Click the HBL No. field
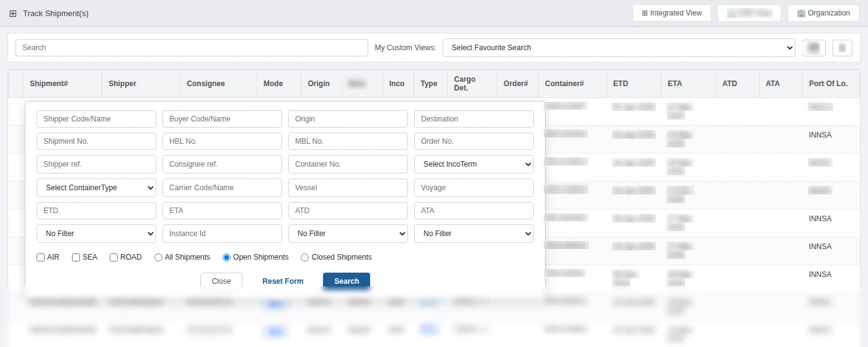The height and width of the screenshot is (347, 868). click(222, 141)
